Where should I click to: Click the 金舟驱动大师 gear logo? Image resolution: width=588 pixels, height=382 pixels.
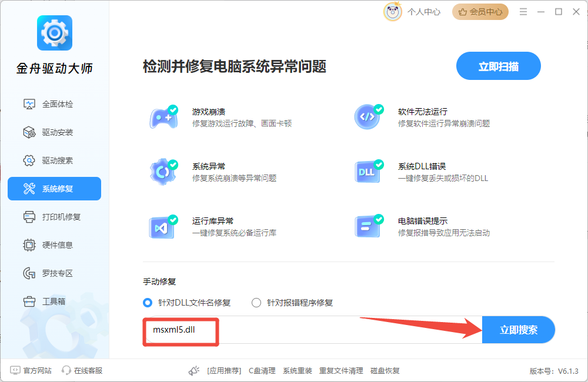tap(54, 33)
